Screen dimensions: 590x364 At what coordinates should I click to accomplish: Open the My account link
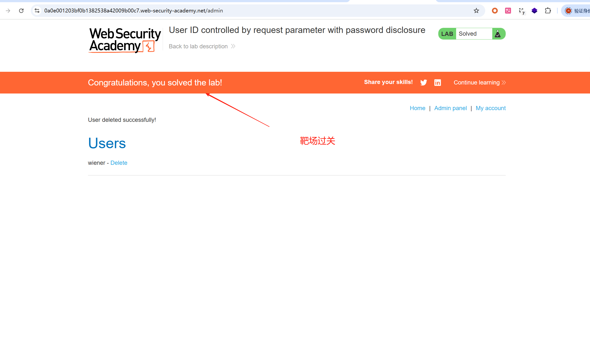point(490,108)
